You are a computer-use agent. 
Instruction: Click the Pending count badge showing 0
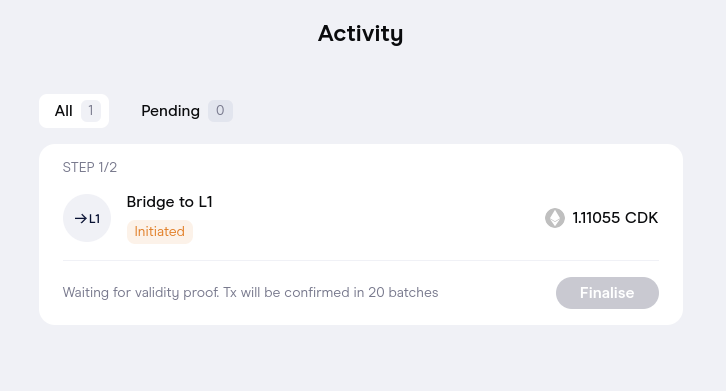220,111
